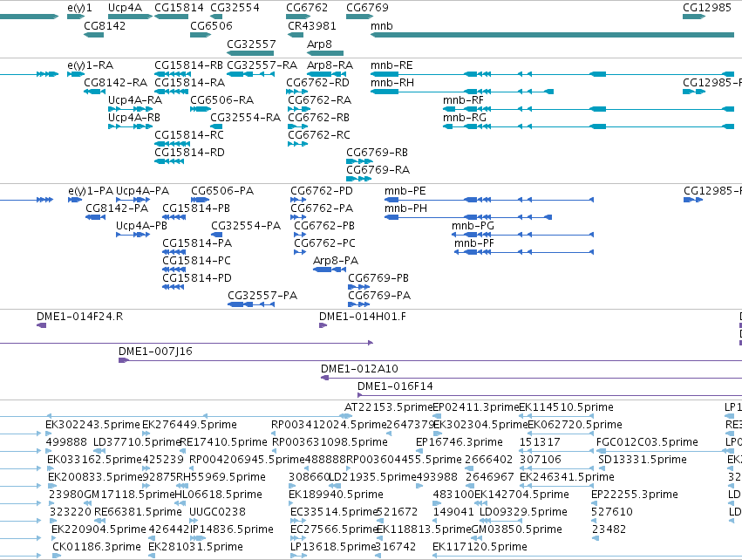The width and height of the screenshot is (742, 560).
Task: Select the CG32554-PA protein label
Action: point(246,226)
